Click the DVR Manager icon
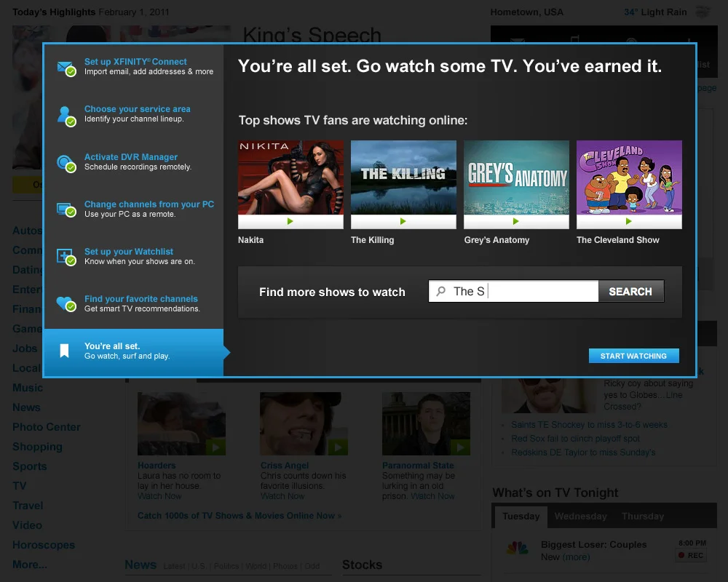 point(66,164)
